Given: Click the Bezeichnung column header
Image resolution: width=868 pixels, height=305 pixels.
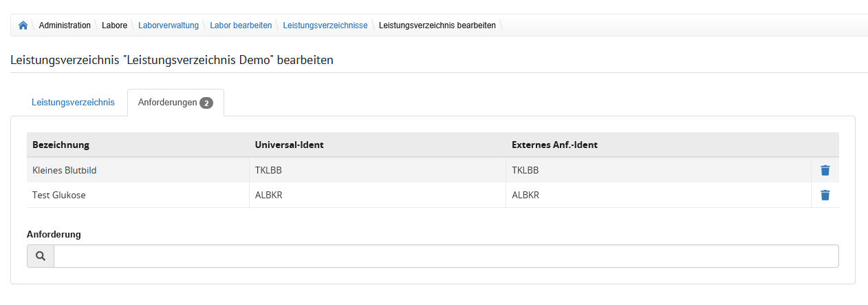Looking at the screenshot, I should 61,145.
